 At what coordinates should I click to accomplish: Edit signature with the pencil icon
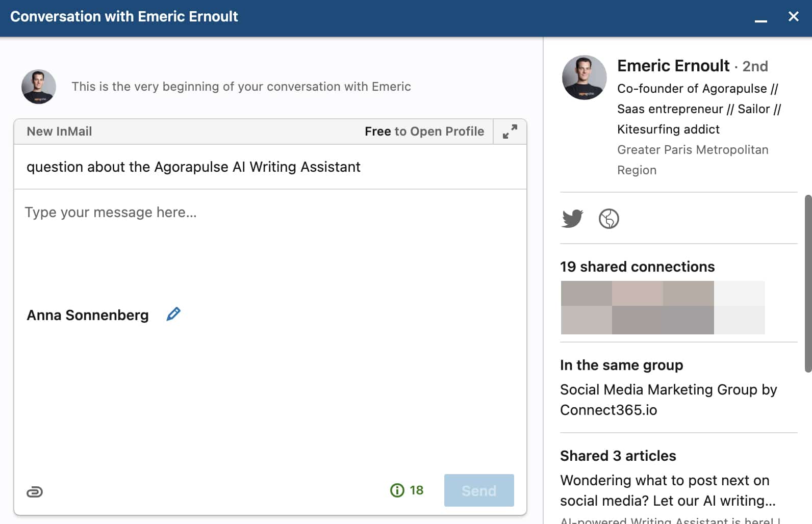pyautogui.click(x=173, y=314)
